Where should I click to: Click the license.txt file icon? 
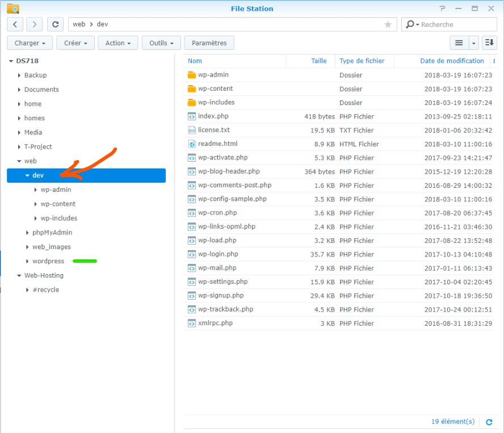point(192,130)
